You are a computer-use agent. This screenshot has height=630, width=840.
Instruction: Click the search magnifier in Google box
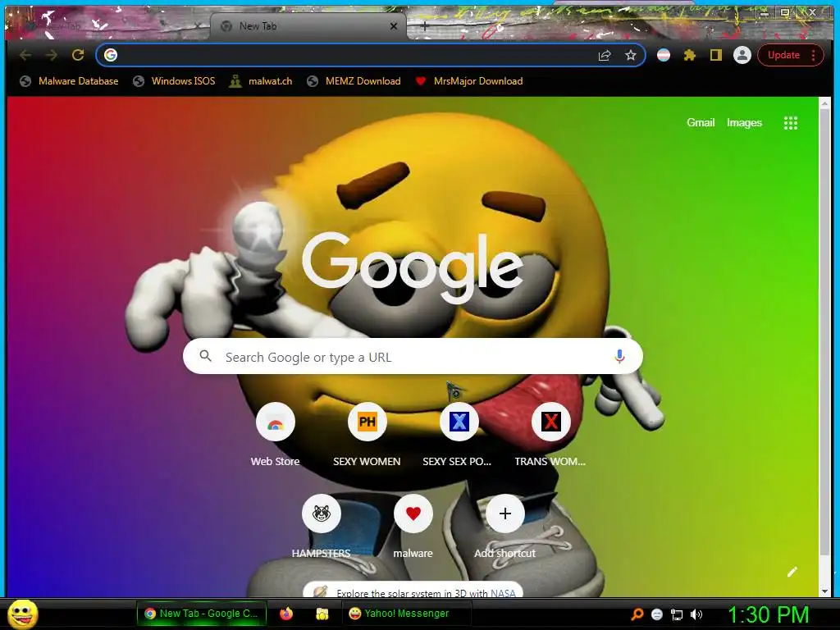[x=205, y=356]
